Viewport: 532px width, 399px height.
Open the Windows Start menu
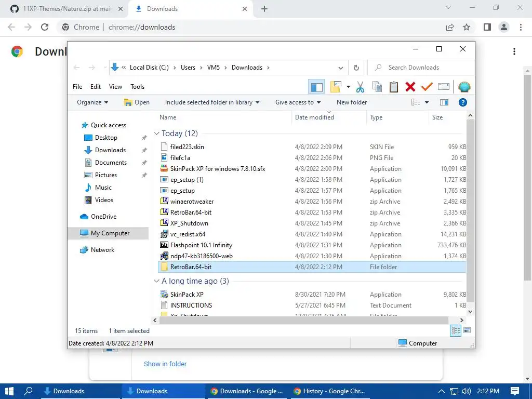pos(9,391)
